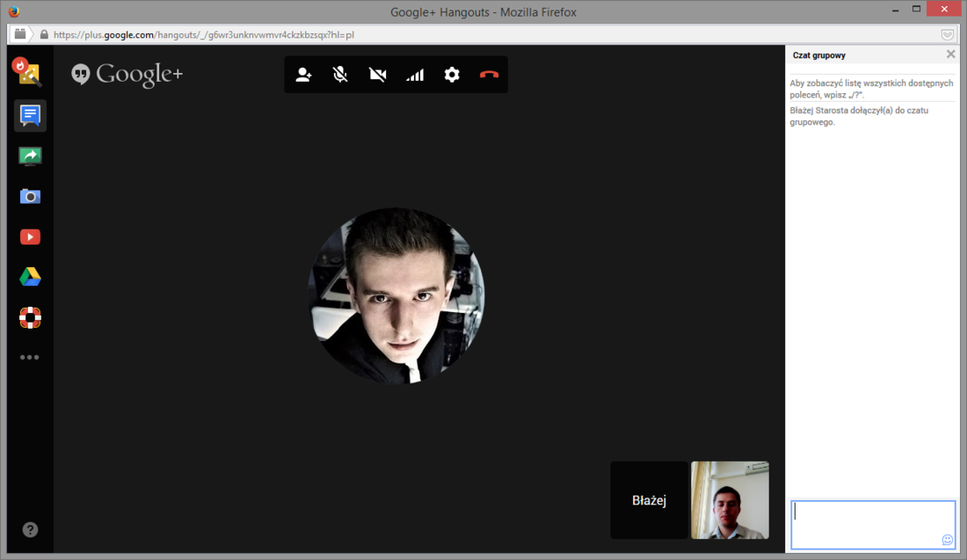Viewport: 967px width, 560px height.
Task: Click the Pocket icon in address bar
Action: (x=948, y=34)
